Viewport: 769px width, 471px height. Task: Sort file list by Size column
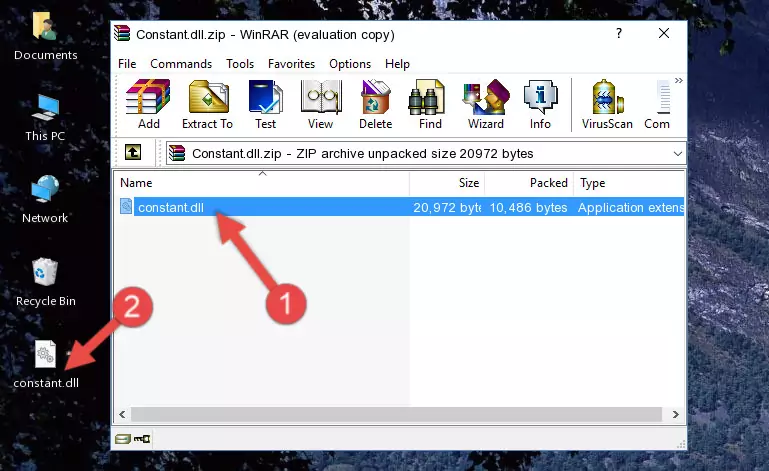click(447, 183)
